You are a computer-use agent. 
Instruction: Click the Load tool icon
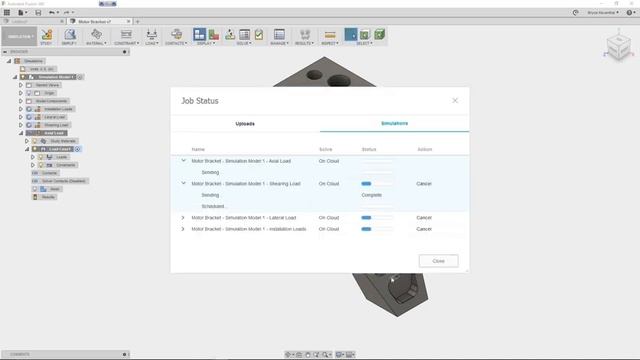click(151, 34)
